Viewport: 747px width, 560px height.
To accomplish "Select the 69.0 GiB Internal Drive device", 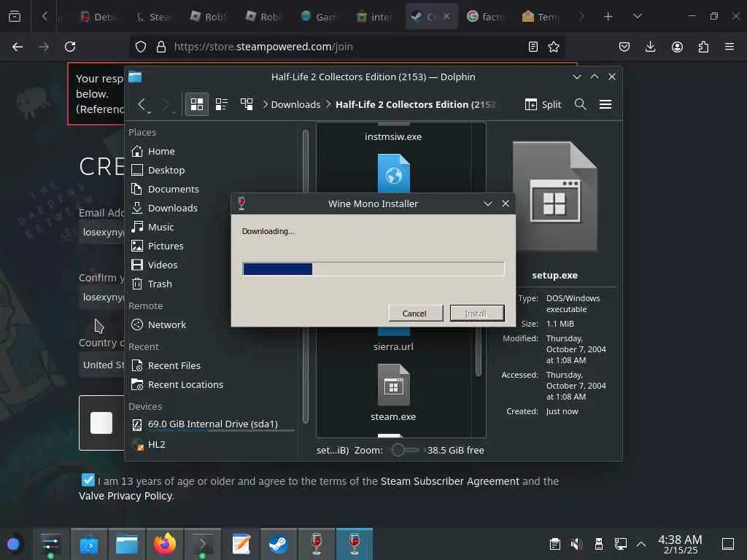I will [x=212, y=424].
